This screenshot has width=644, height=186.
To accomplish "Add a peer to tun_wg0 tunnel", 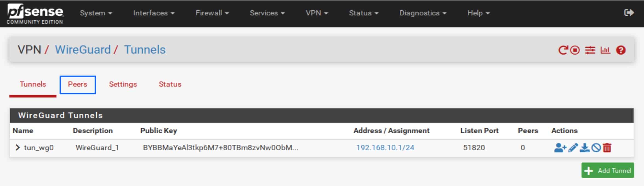I will [x=560, y=148].
